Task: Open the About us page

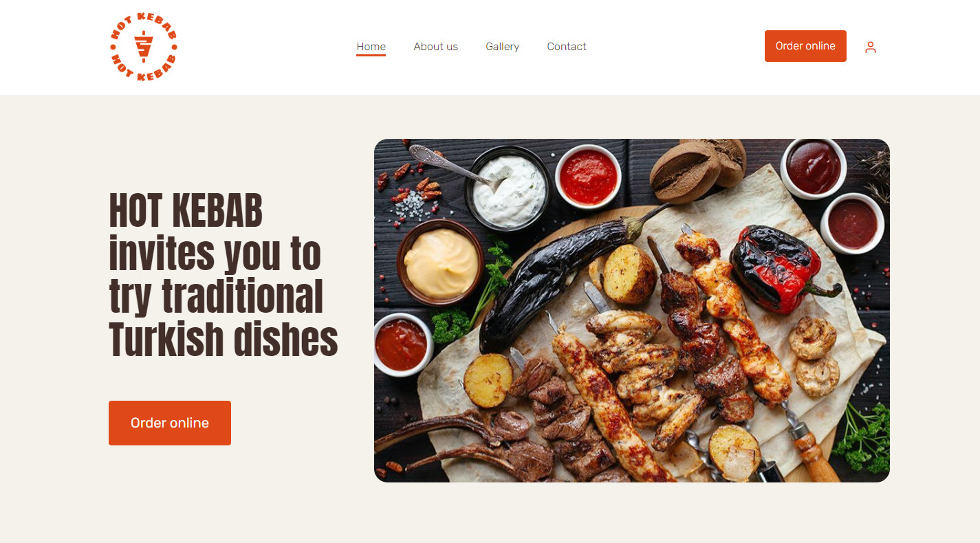Action: [435, 47]
